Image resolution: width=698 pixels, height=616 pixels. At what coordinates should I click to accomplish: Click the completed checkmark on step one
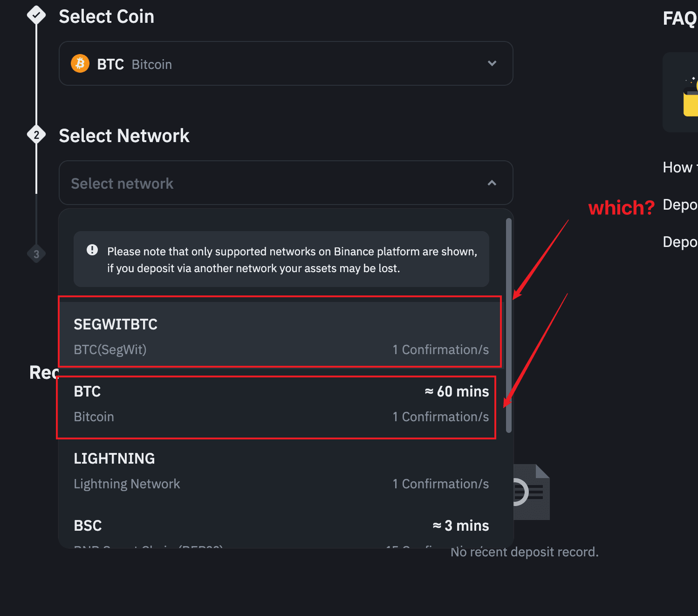click(36, 15)
